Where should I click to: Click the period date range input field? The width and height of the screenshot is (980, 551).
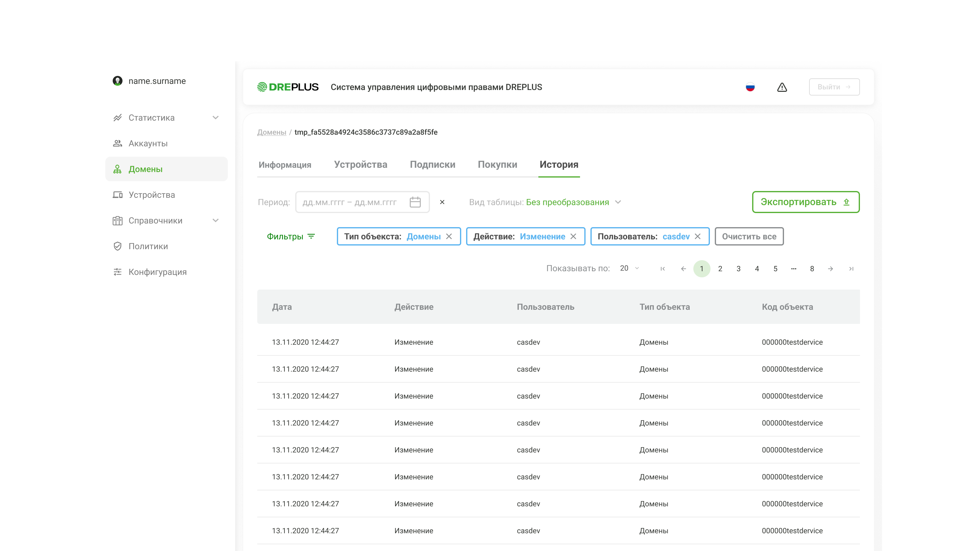[363, 202]
